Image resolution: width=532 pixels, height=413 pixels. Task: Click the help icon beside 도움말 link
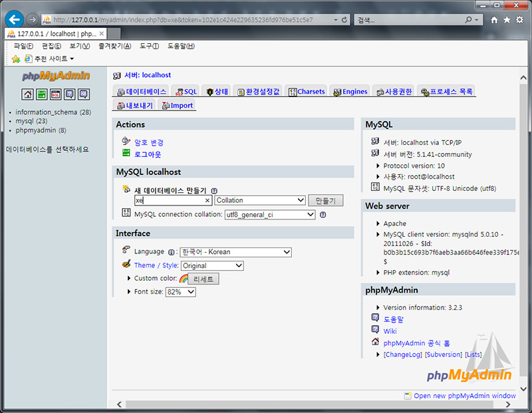tap(375, 318)
